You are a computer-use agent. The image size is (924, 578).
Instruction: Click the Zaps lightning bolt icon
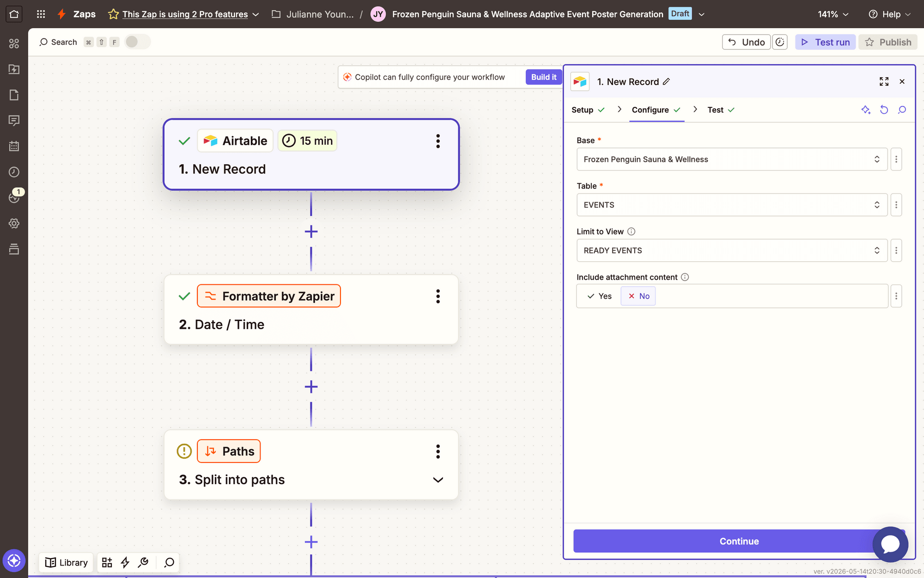coord(61,14)
